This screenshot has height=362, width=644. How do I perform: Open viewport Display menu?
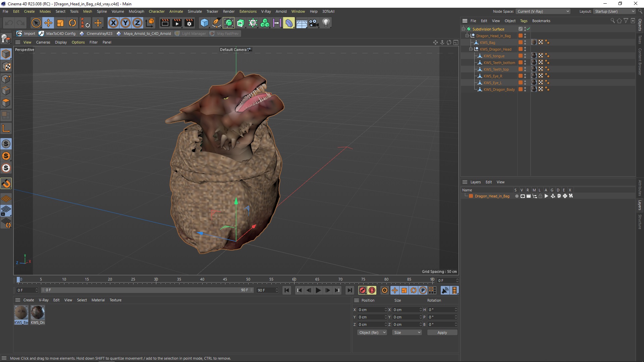[61, 42]
